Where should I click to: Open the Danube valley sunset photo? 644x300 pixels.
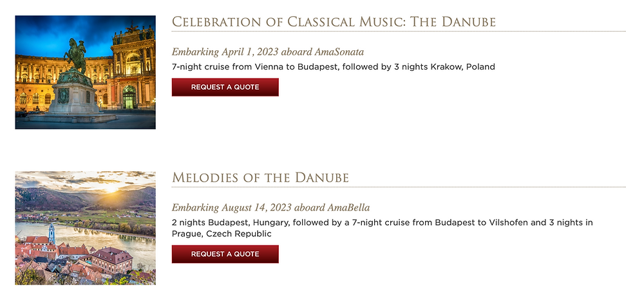pyautogui.click(x=86, y=228)
